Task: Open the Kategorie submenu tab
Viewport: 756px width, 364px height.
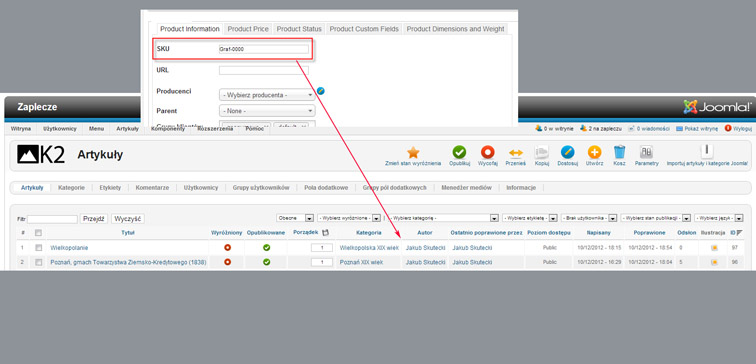Action: tap(71, 188)
